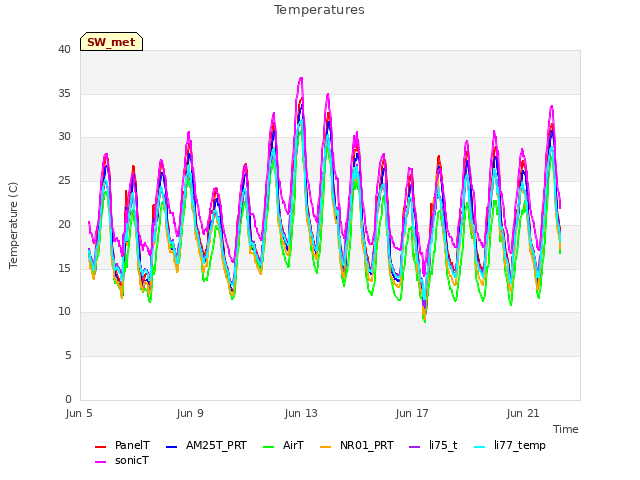
Task: Click the 40 y-axis tick label
Action: point(64,49)
